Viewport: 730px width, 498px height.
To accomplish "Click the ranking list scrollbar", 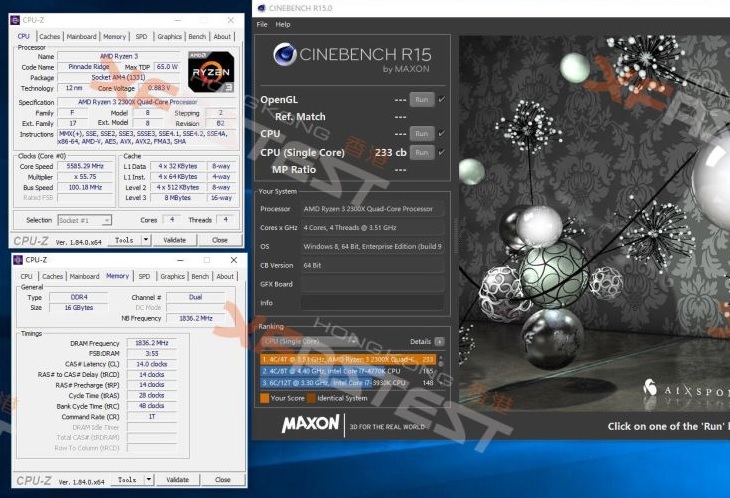I will coord(441,370).
